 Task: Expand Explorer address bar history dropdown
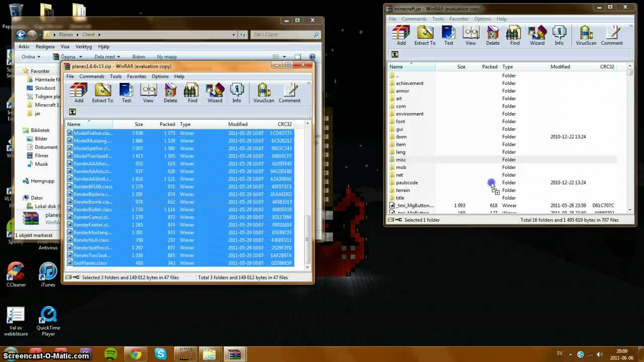pos(233,35)
